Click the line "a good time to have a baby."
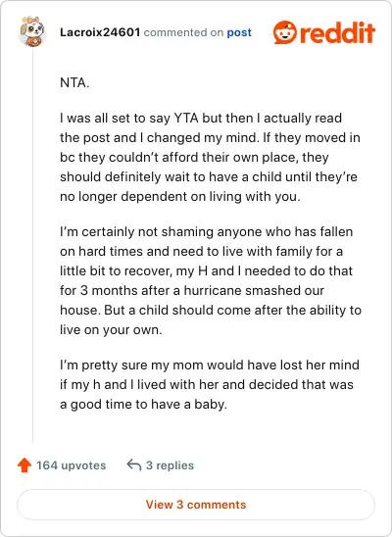Viewport: 392px width, 537px height. coord(143,405)
